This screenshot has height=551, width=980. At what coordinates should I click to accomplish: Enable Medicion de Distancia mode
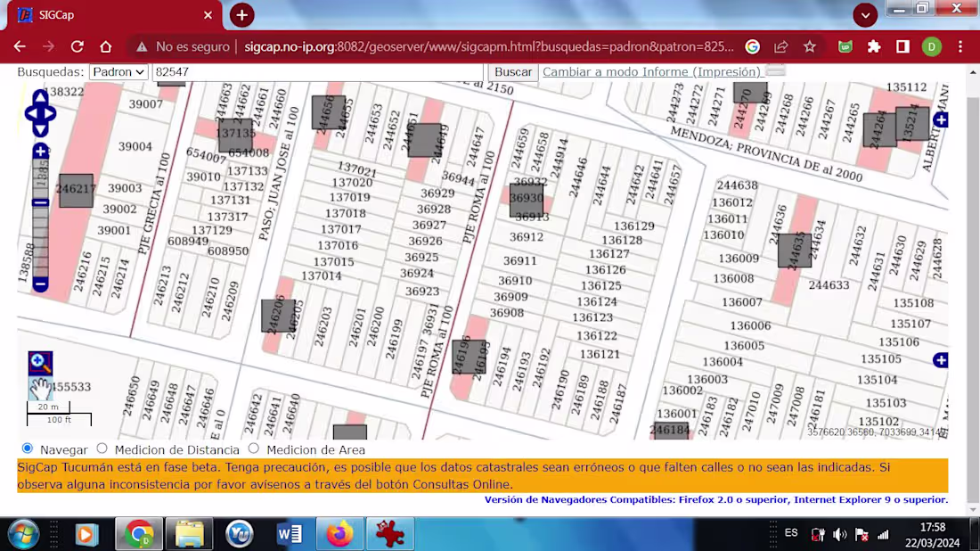click(102, 448)
